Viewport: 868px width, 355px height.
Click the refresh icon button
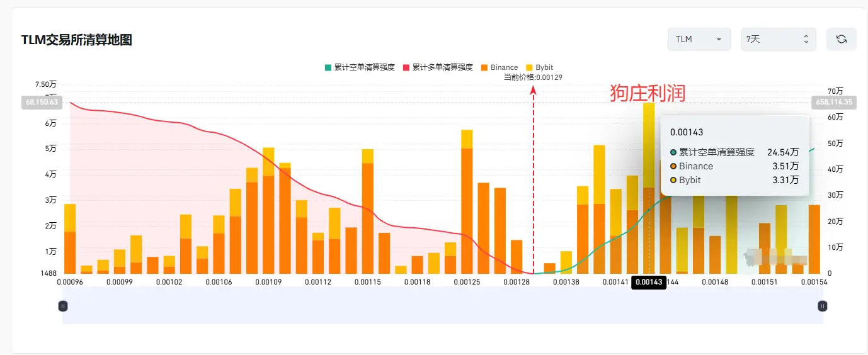841,39
